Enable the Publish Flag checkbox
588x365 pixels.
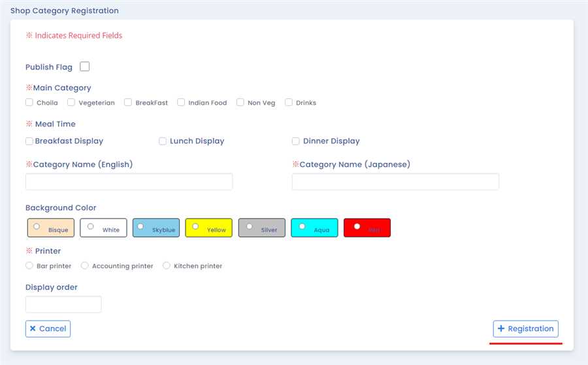(84, 67)
